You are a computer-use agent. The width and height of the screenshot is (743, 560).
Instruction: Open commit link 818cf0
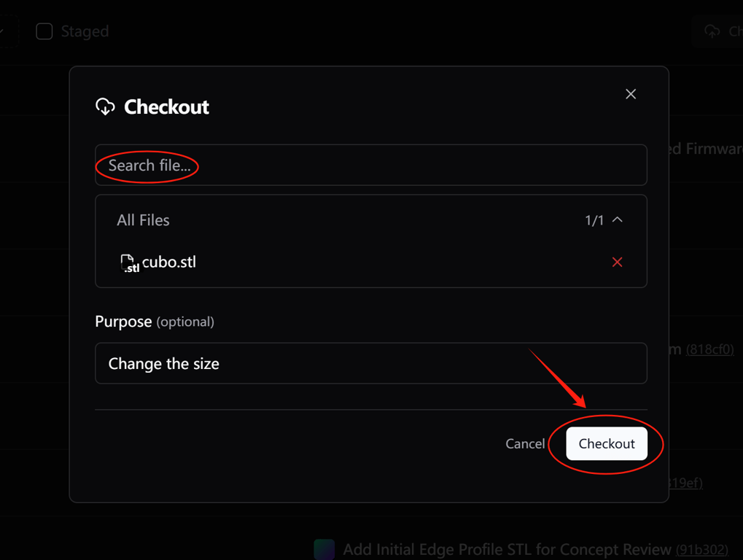coord(710,350)
